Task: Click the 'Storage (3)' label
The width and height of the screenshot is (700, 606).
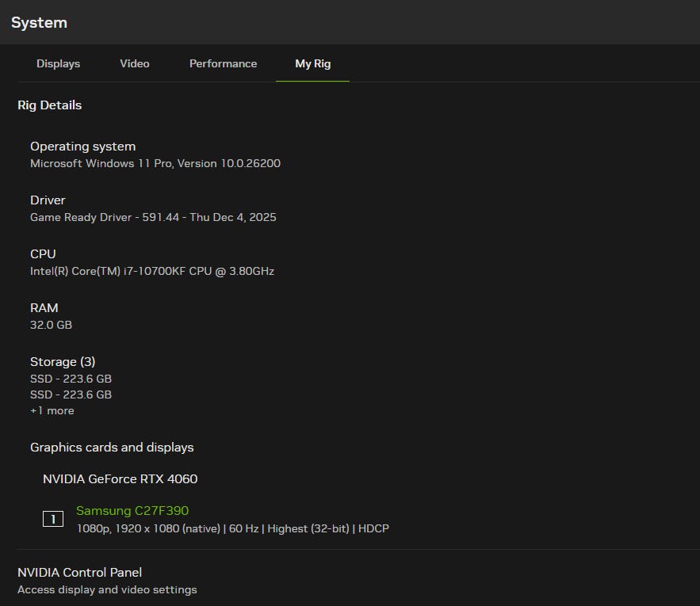Action: (x=63, y=361)
